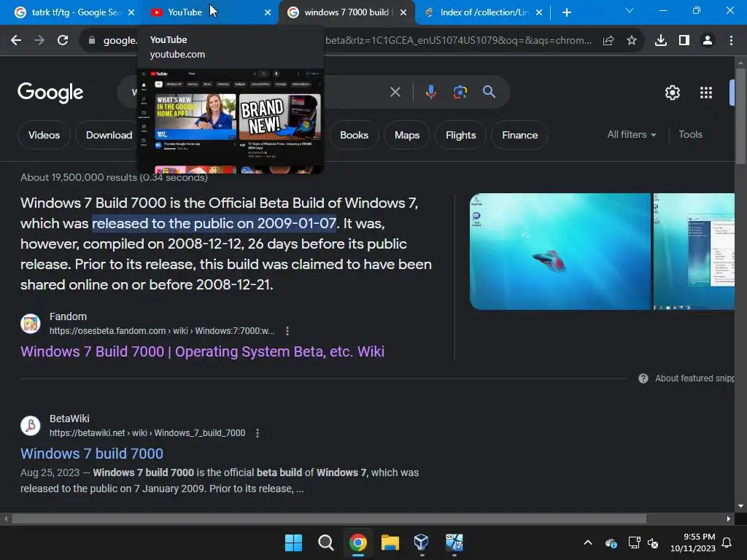Click the address bar URL text
This screenshot has width=747, height=560.
coord(458,41)
